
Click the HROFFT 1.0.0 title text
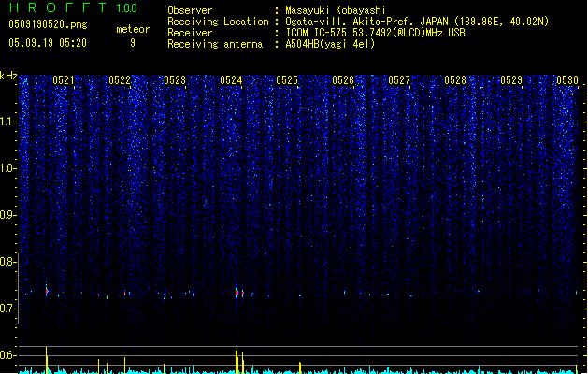click(74, 7)
